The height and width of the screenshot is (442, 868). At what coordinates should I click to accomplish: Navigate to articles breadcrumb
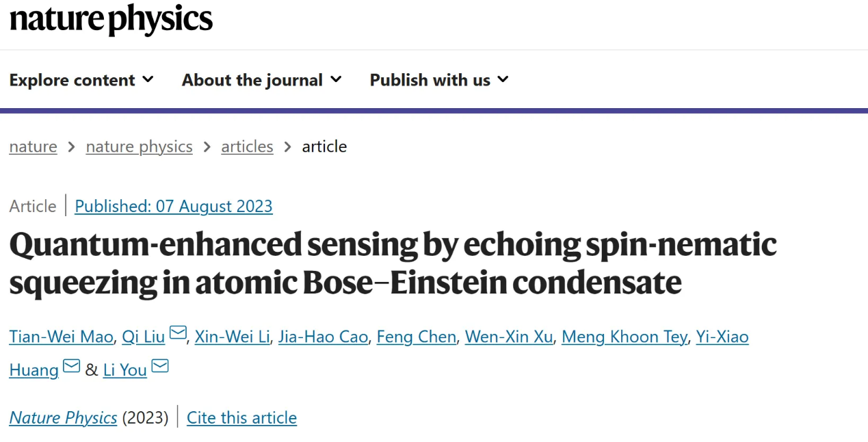(x=247, y=146)
